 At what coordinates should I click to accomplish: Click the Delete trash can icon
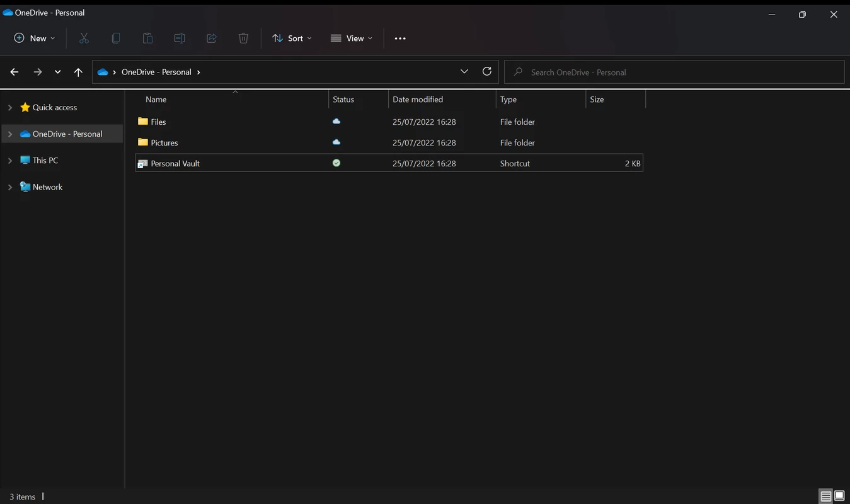[x=243, y=38]
